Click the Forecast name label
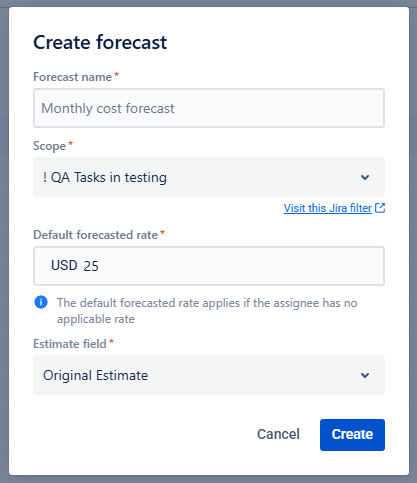Image resolution: width=417 pixels, height=483 pixels. click(x=72, y=77)
